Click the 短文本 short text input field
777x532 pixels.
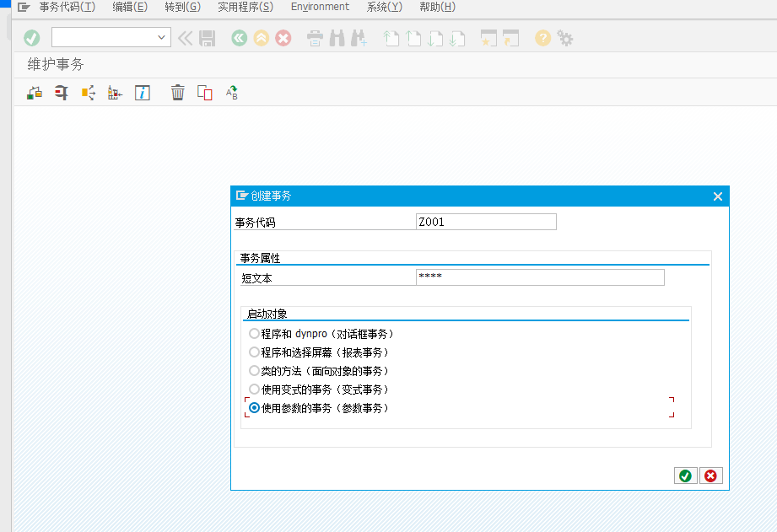point(540,277)
